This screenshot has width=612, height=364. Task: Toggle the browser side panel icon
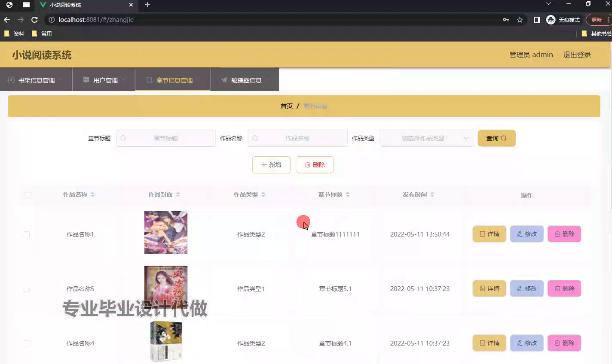click(x=537, y=20)
